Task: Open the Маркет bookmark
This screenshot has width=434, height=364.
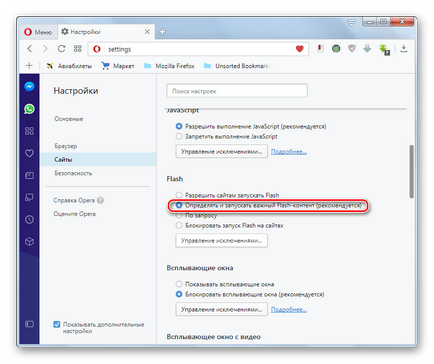Action: (x=118, y=66)
